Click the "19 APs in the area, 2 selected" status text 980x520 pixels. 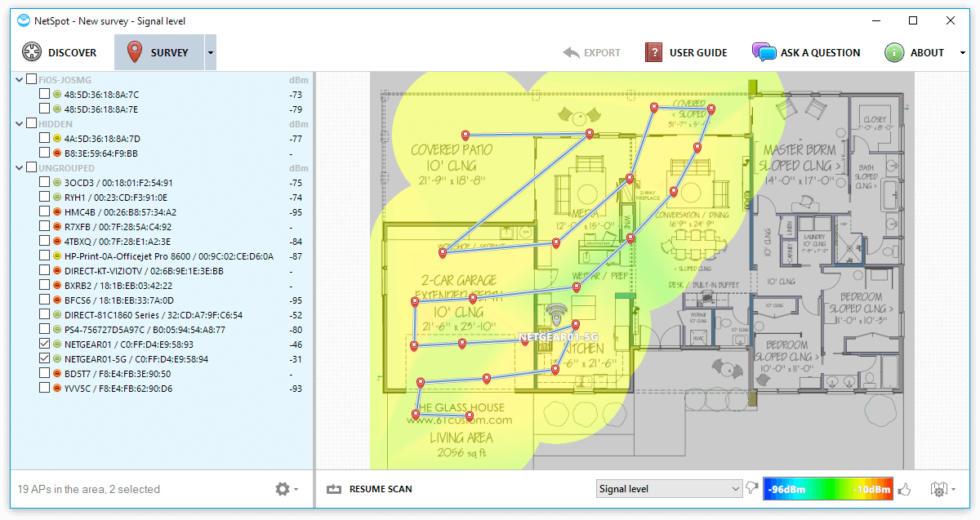tap(89, 489)
